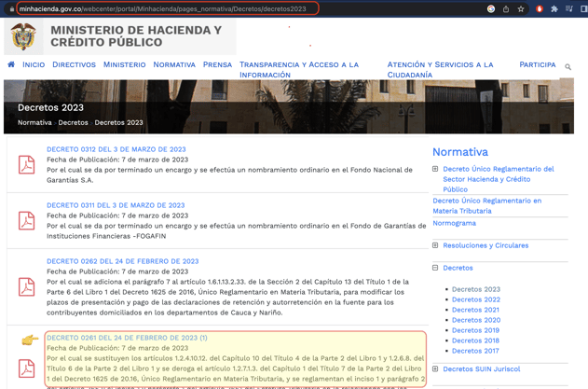
Task: Click the Normativa sidebar heading
Action: (x=460, y=152)
